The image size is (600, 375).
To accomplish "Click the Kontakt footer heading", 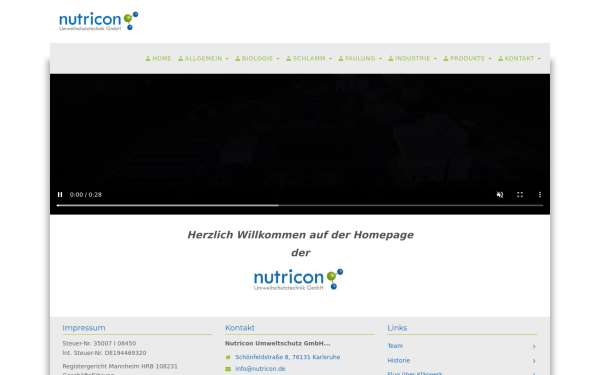I will (240, 328).
